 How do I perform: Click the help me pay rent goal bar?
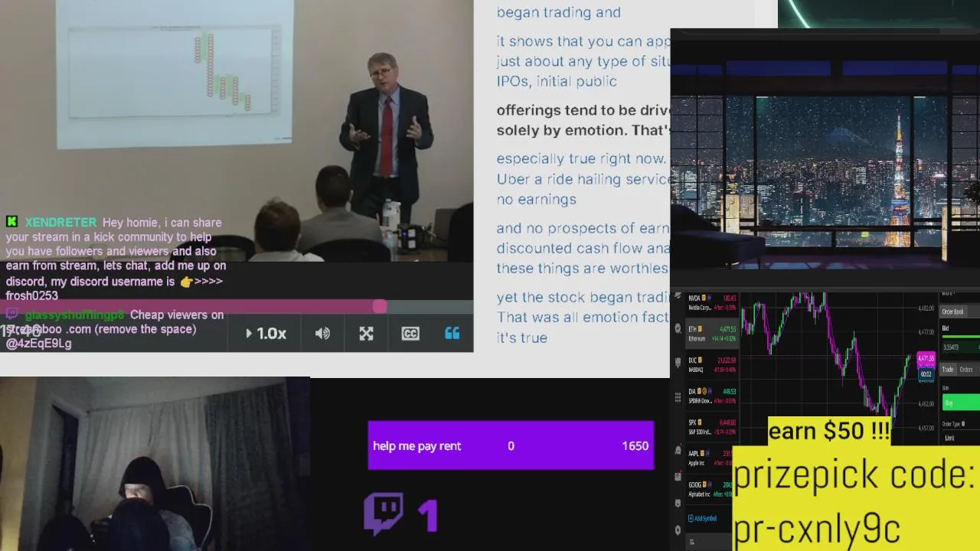pyautogui.click(x=511, y=445)
